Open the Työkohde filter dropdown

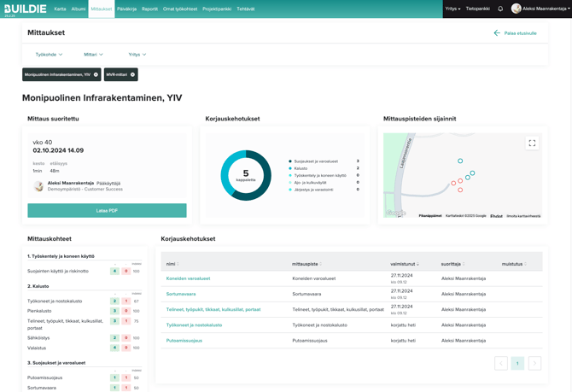tap(49, 55)
